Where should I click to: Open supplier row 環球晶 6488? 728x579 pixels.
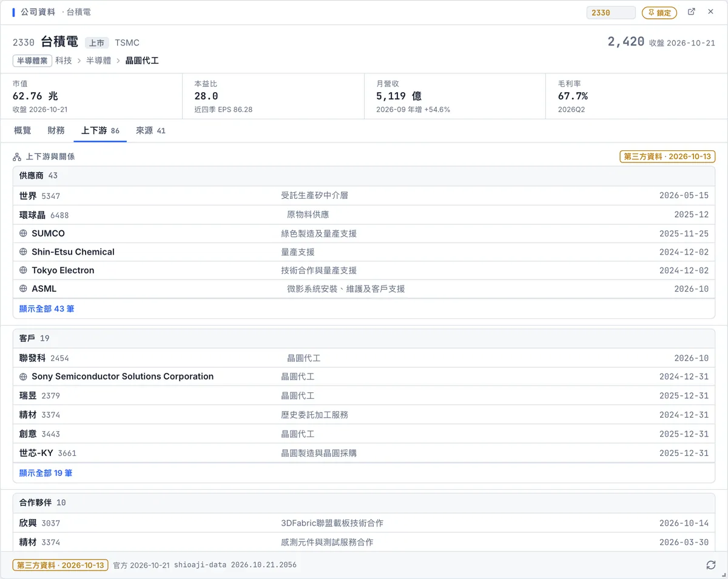click(x=364, y=215)
